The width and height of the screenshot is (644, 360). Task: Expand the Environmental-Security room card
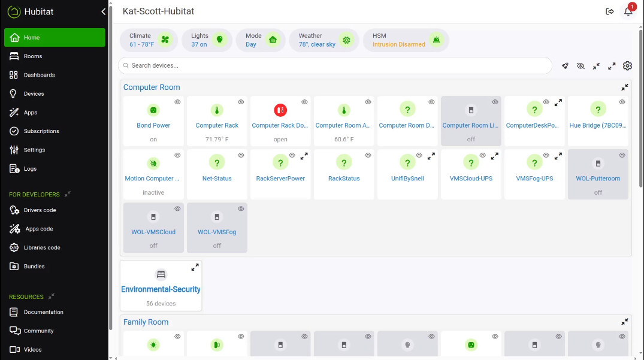click(x=195, y=267)
